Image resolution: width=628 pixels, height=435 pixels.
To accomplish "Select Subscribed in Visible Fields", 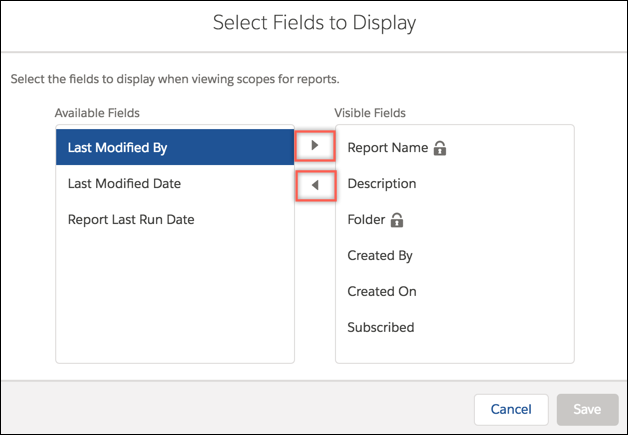I will tap(455, 328).
